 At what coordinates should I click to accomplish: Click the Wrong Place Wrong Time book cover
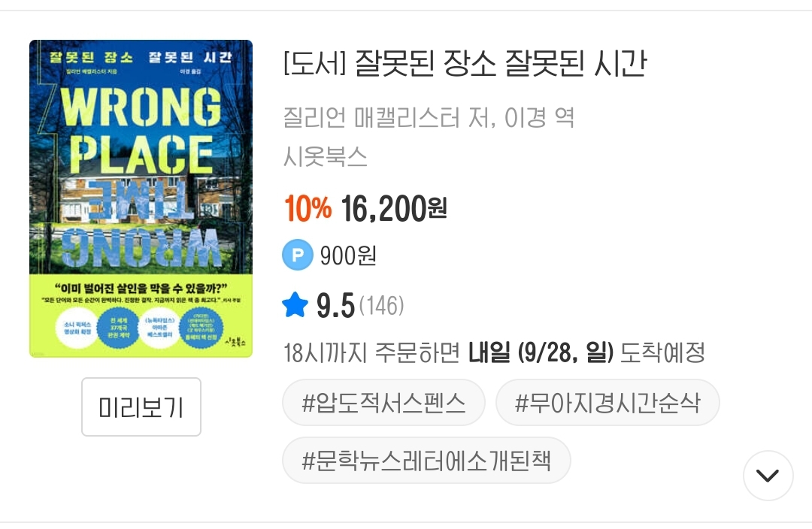pyautogui.click(x=141, y=198)
